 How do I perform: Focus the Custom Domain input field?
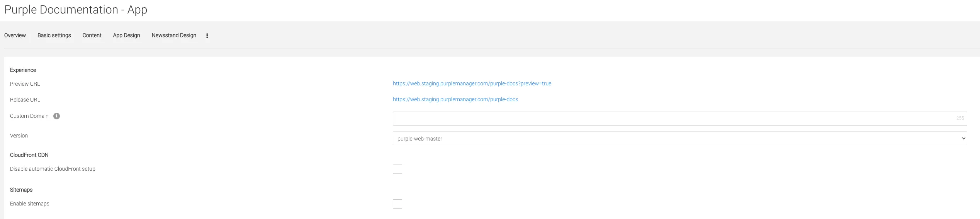click(679, 119)
